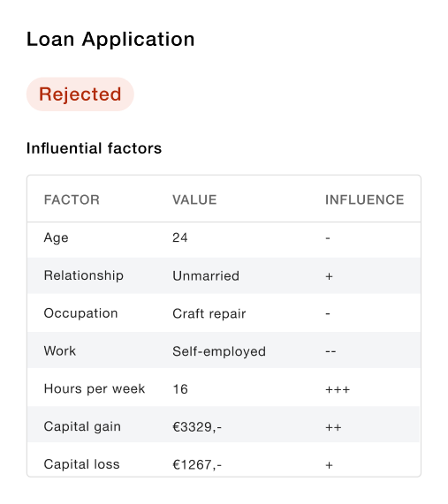
Task: Click the Loan Application heading
Action: pyautogui.click(x=110, y=39)
